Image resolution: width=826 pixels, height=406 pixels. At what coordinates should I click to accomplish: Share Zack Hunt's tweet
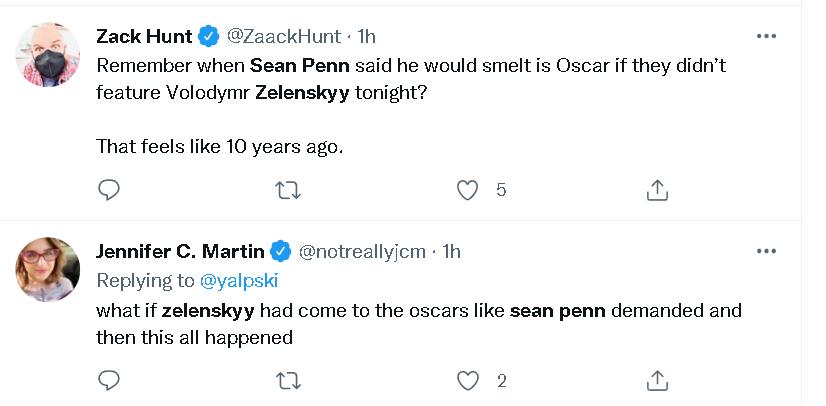click(657, 189)
